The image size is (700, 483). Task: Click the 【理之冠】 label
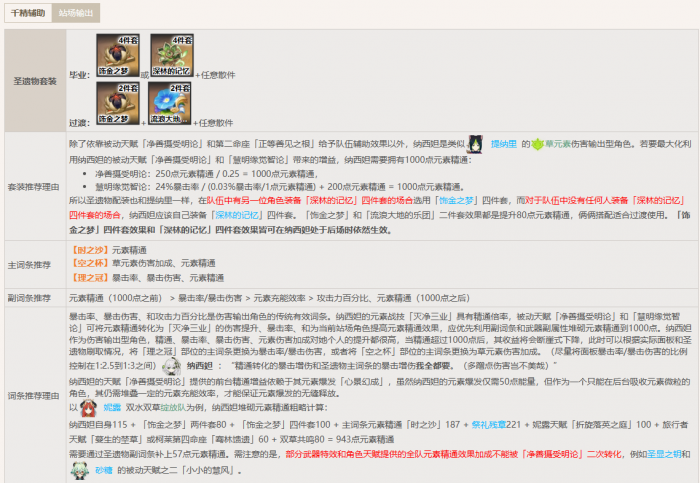click(90, 278)
